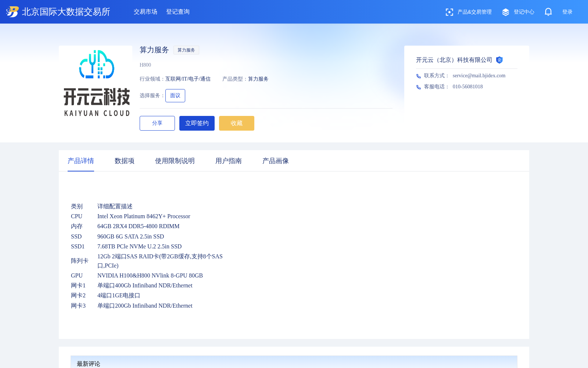Click the 登记中心 layers icon
The image size is (588, 368).
pos(506,12)
